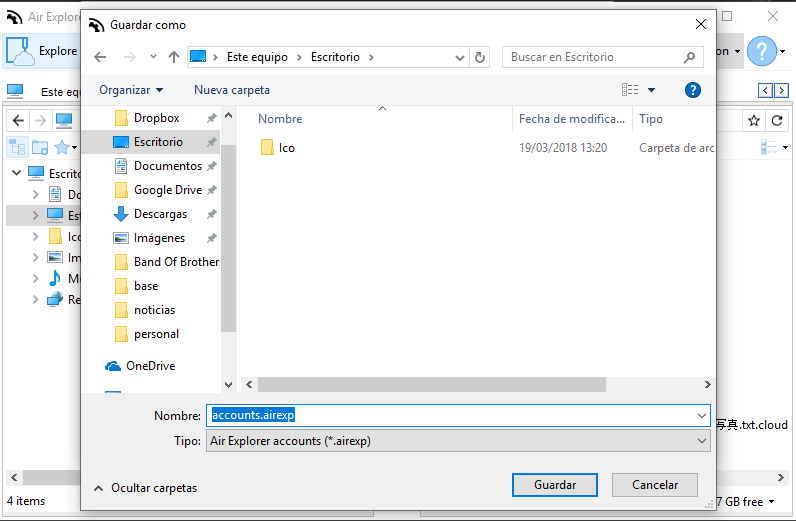Click the Buscar en Escritorio search field
The image size is (796, 521).
tap(603, 57)
